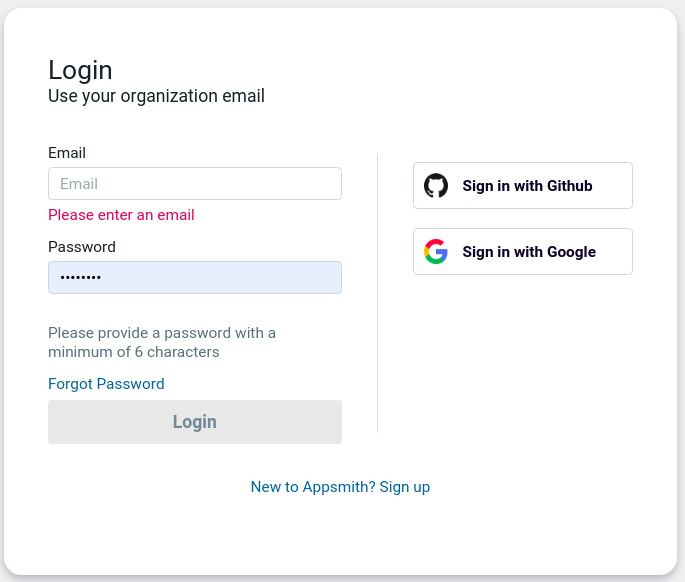Click the word 'Github' in the sign-in button

[x=570, y=186]
